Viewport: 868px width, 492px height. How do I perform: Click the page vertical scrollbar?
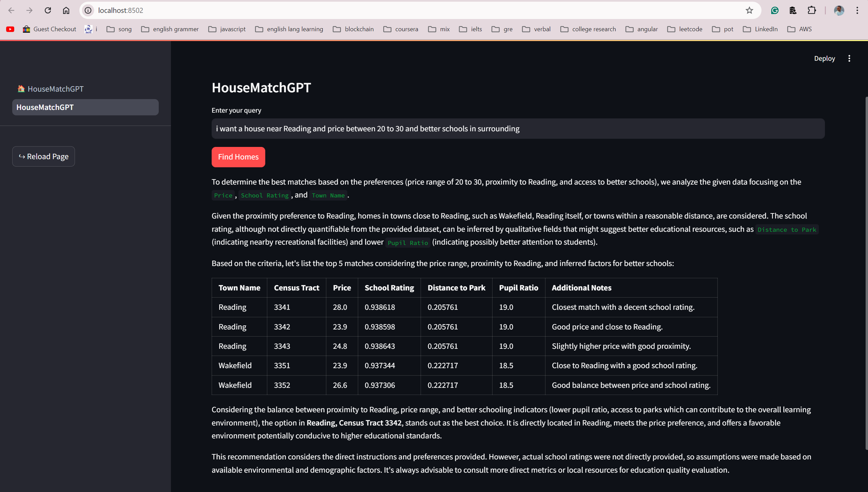[866, 271]
